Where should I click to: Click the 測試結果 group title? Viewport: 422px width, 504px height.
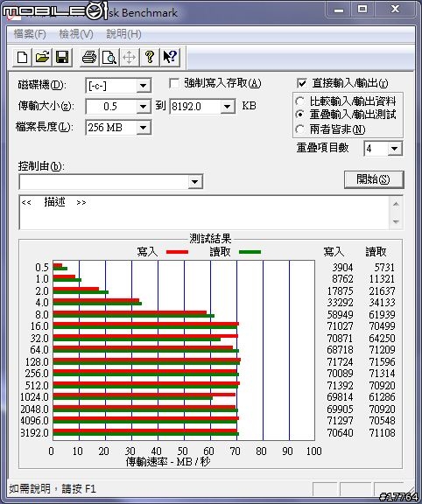click(210, 239)
